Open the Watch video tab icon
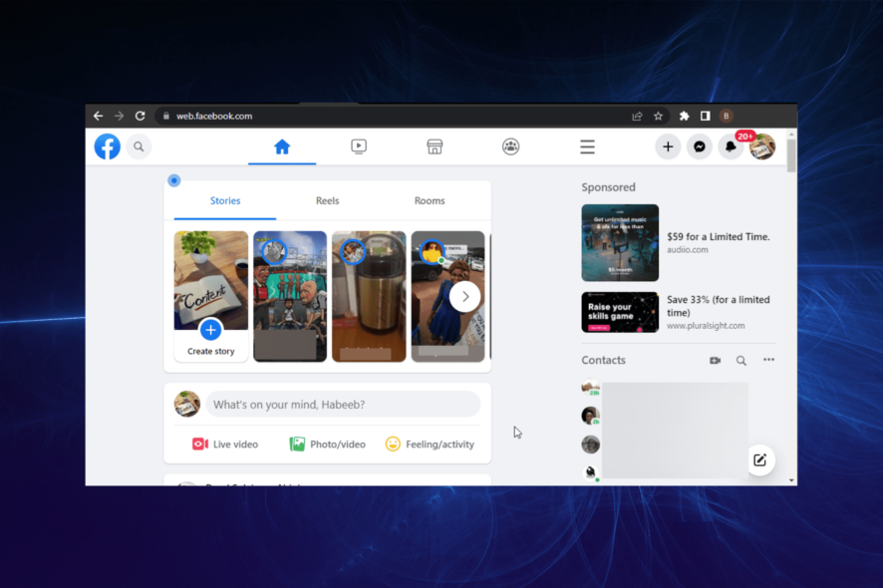Image resolution: width=883 pixels, height=588 pixels. (x=359, y=147)
